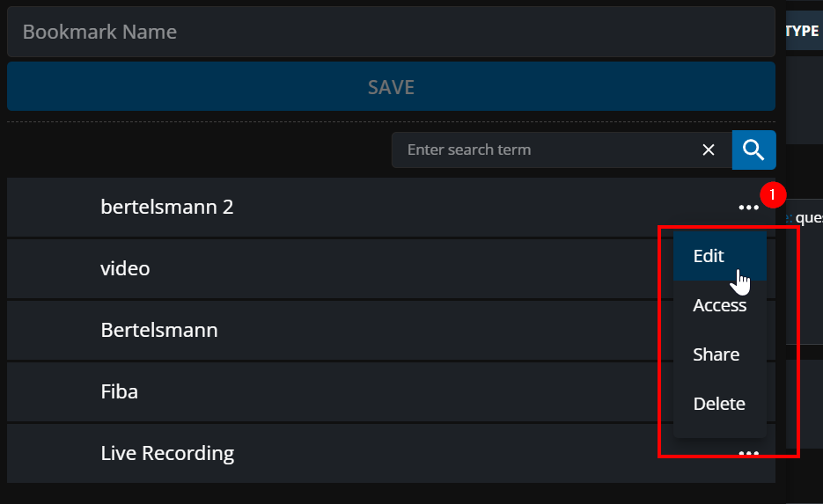Pick Share from the bookmark options menu
Screen dimensions: 823x504
click(716, 354)
